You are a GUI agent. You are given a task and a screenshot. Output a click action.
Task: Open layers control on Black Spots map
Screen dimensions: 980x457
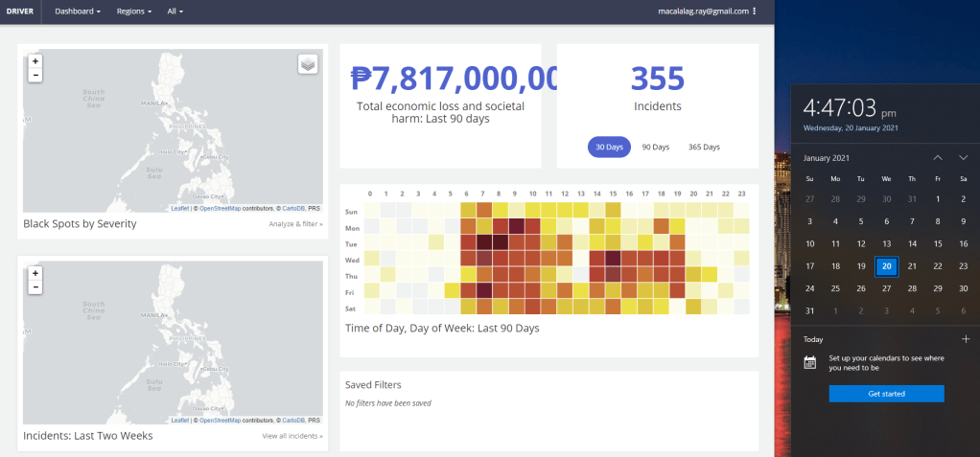[x=307, y=64]
